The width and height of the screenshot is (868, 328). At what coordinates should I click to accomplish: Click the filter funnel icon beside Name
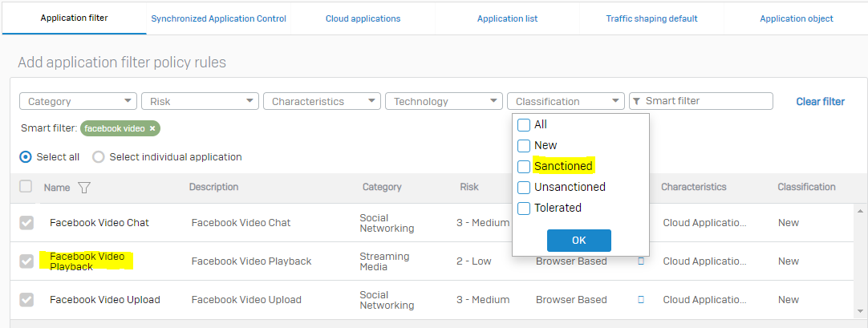(83, 188)
